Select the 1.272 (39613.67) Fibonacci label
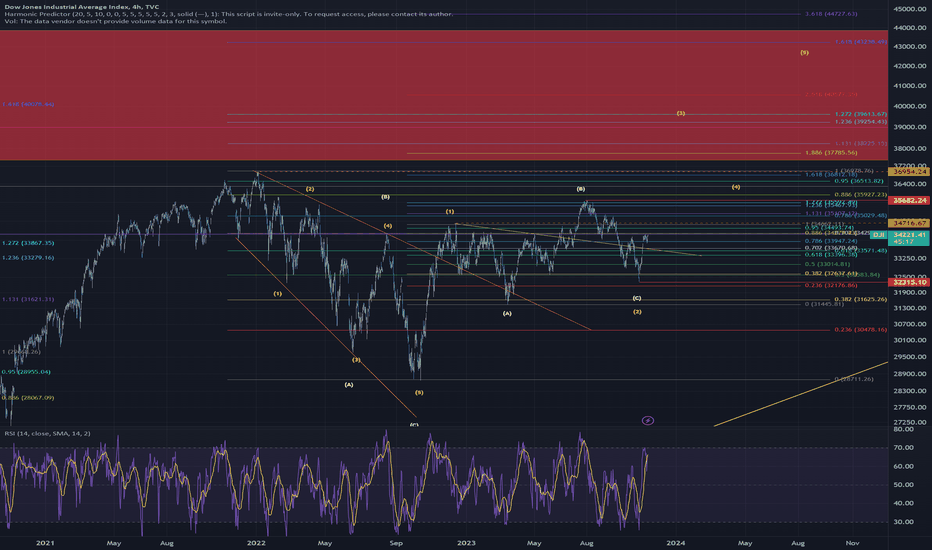 coord(861,114)
